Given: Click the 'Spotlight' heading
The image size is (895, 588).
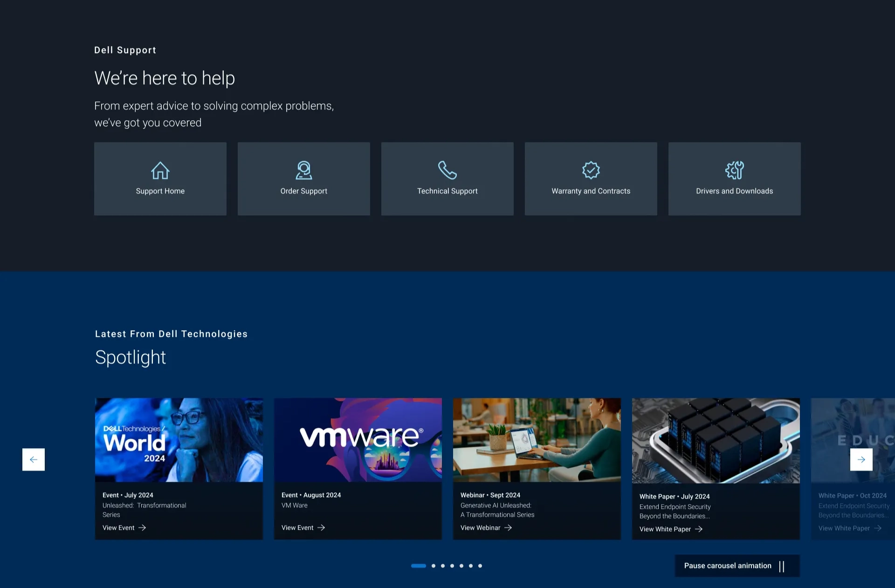Looking at the screenshot, I should coord(131,358).
